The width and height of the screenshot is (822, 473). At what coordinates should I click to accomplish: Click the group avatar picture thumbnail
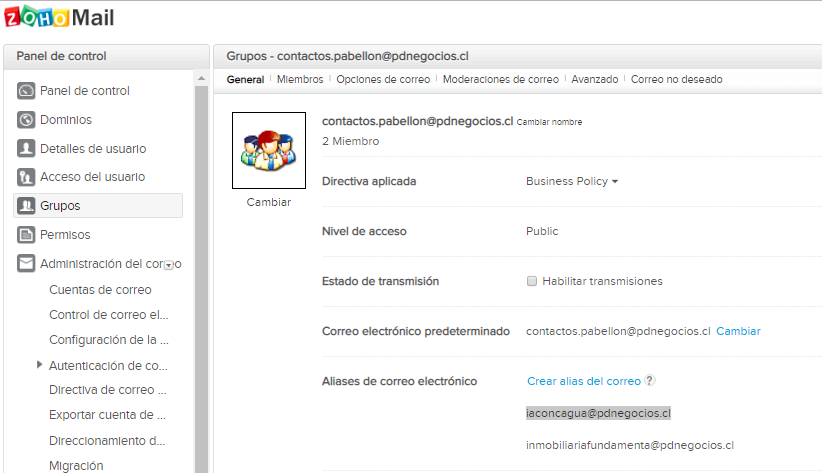tap(269, 150)
